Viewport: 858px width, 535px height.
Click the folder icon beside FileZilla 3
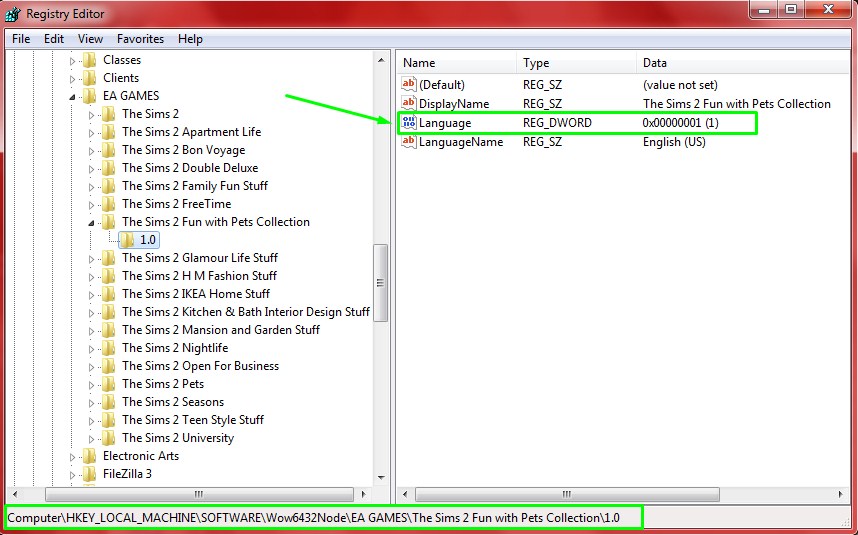coord(90,475)
